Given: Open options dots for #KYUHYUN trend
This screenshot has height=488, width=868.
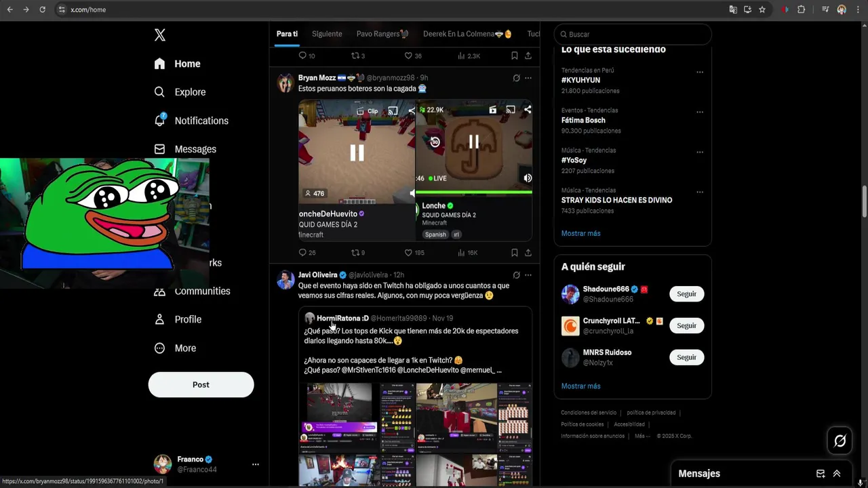Looking at the screenshot, I should click(700, 72).
